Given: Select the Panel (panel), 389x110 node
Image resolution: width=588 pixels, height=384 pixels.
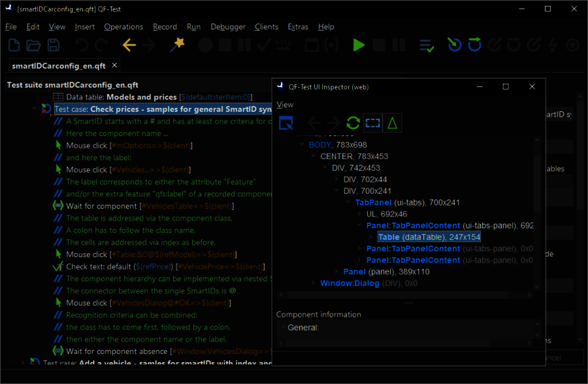Looking at the screenshot, I should [386, 271].
